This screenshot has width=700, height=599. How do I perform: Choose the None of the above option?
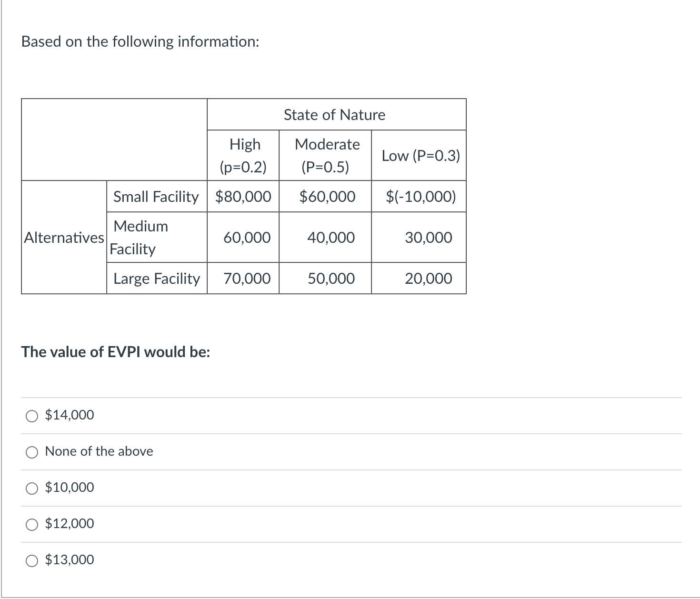tap(32, 452)
